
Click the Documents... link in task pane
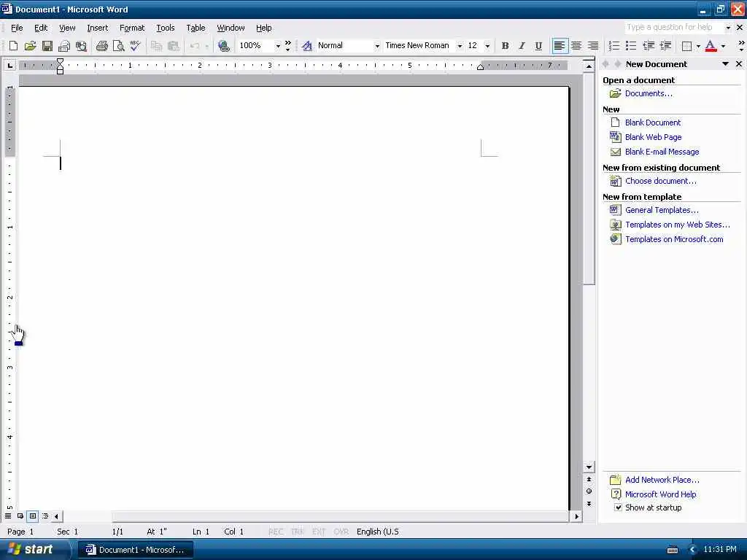click(x=649, y=93)
